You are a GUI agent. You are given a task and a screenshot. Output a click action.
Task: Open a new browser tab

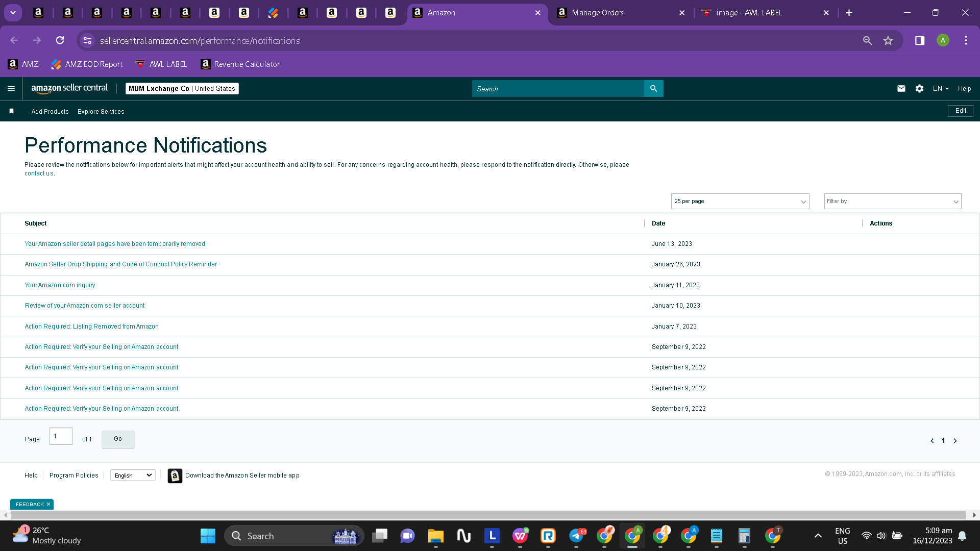(849, 13)
